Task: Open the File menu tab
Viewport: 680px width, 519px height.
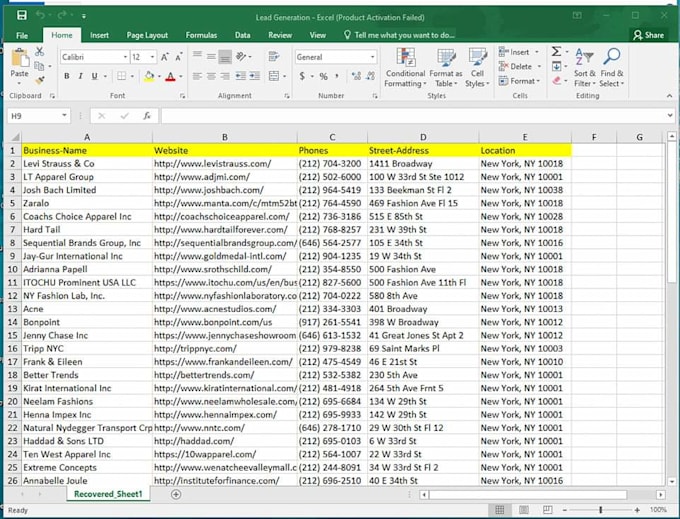Action: [x=22, y=36]
